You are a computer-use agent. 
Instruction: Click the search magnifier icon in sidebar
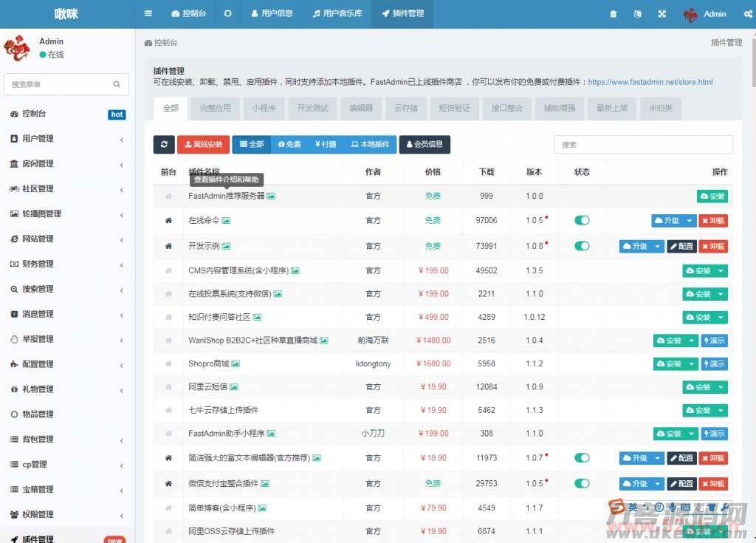click(x=117, y=84)
